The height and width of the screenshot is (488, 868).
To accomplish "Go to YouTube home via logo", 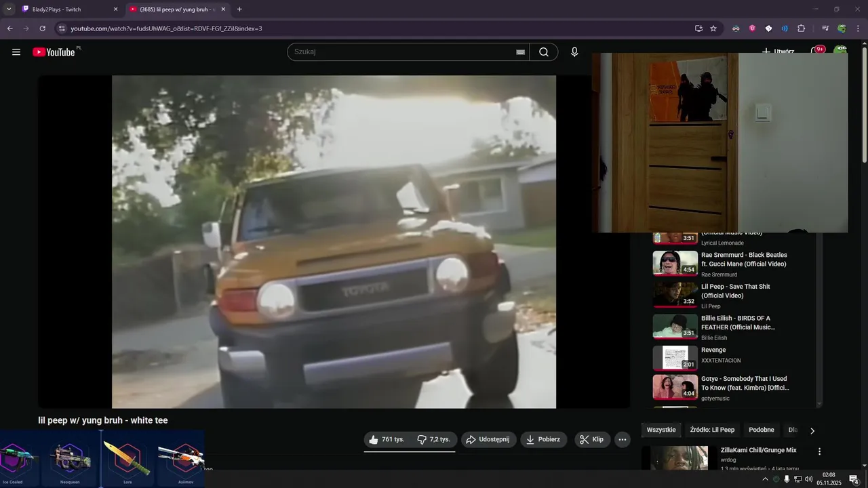I will (x=54, y=52).
